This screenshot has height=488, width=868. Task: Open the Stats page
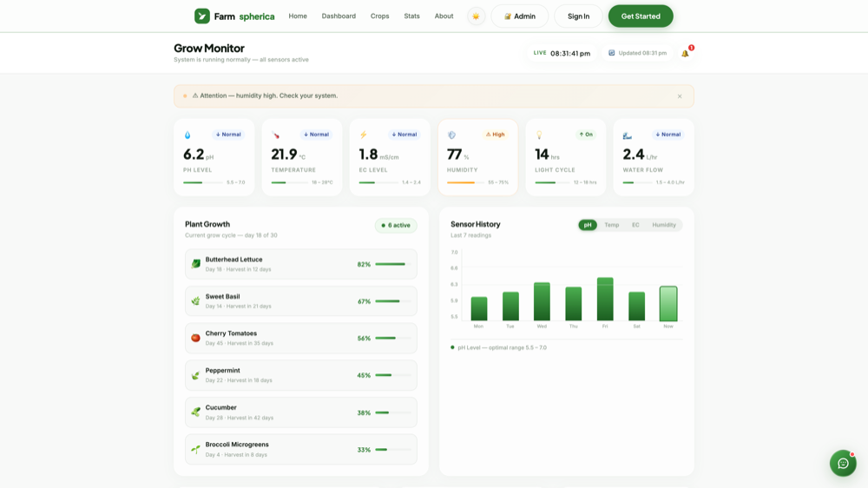pos(411,16)
